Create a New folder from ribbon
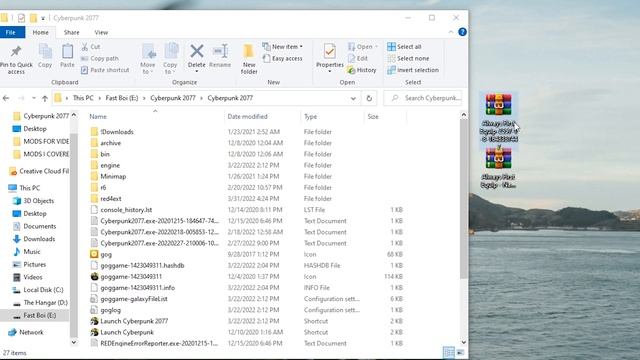 tap(249, 59)
